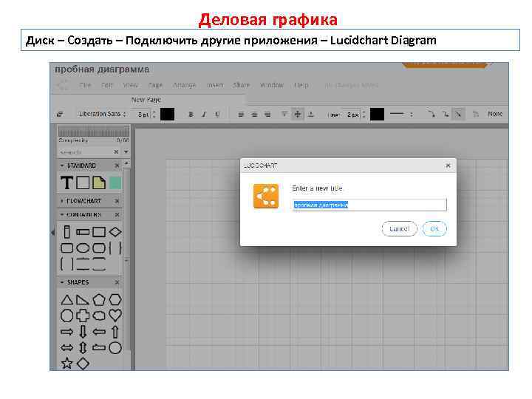Open the black text color swatch
Screen dimensions: 532x399
click(x=167, y=115)
